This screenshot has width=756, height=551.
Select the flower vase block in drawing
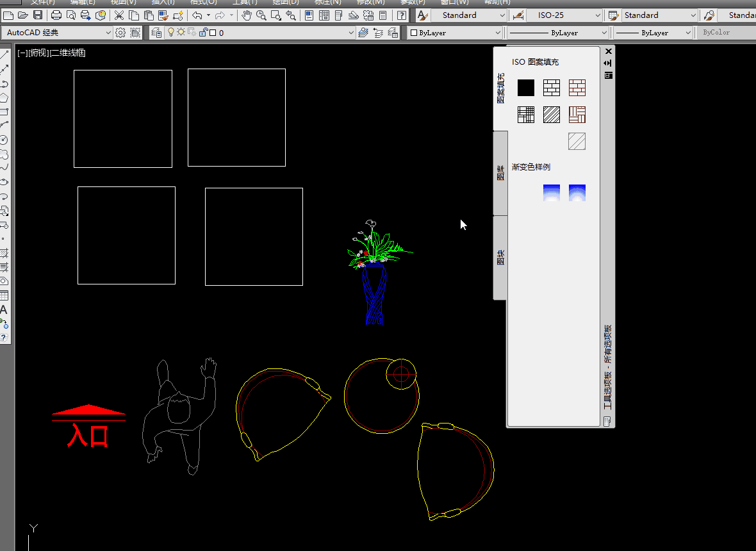[x=376, y=272]
